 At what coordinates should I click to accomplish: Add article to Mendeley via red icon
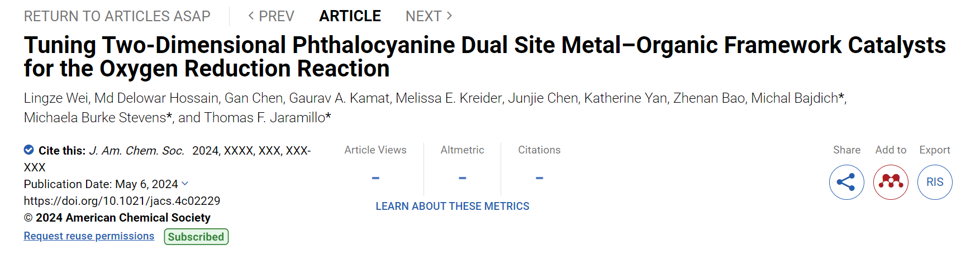891,182
